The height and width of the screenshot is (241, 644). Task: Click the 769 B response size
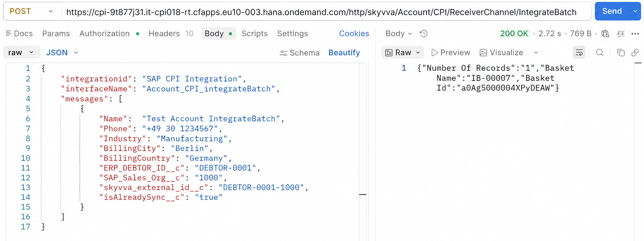581,34
